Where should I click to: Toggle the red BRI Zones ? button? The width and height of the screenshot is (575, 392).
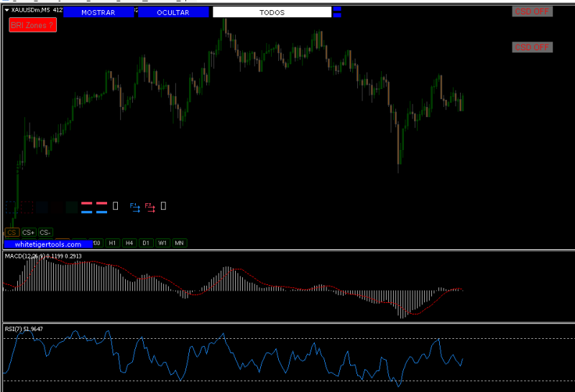pos(32,25)
